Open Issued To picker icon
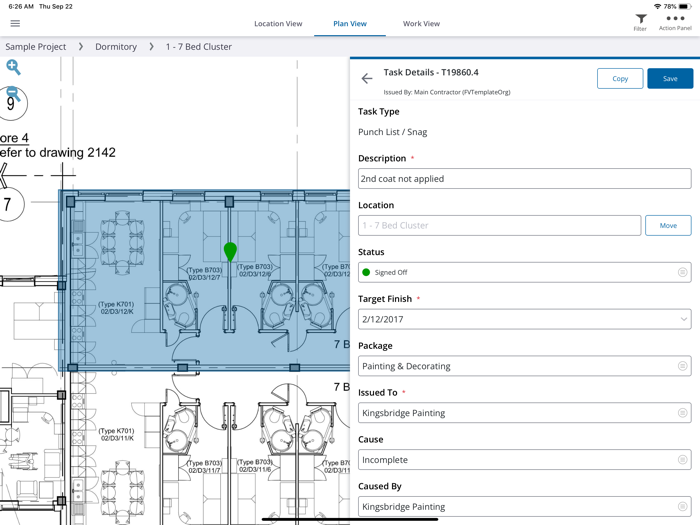Image resolution: width=700 pixels, height=525 pixels. [x=682, y=413]
